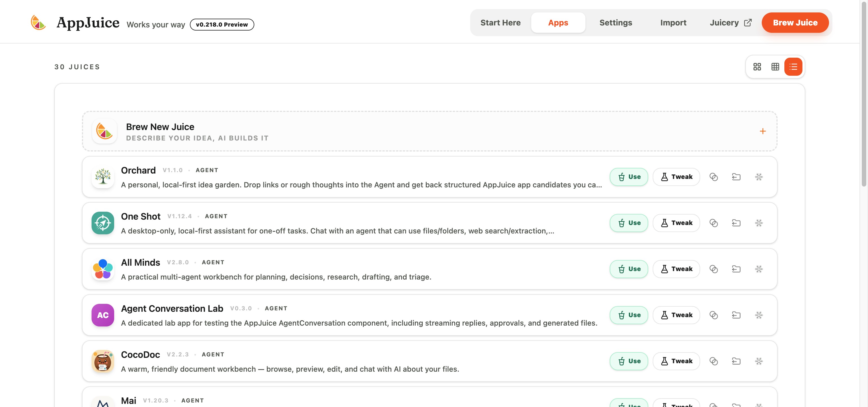Click the snowflake freeze icon for One Shot

click(758, 223)
